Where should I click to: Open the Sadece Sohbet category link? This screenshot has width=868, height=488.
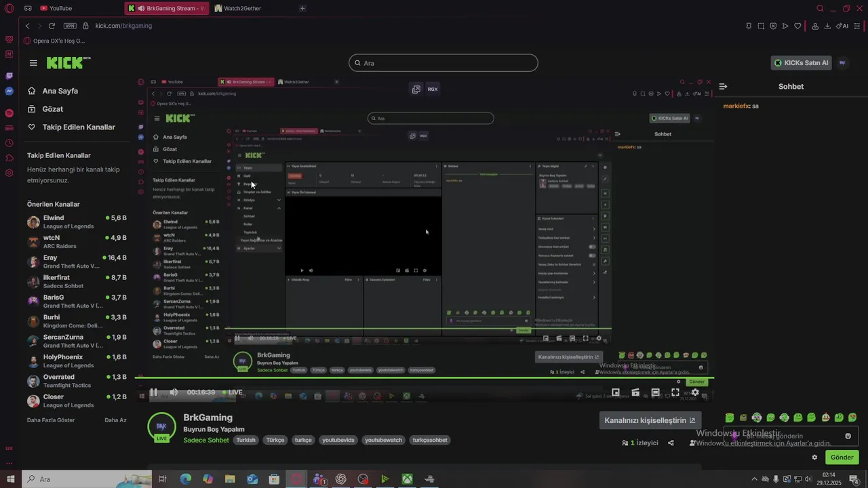pos(206,440)
